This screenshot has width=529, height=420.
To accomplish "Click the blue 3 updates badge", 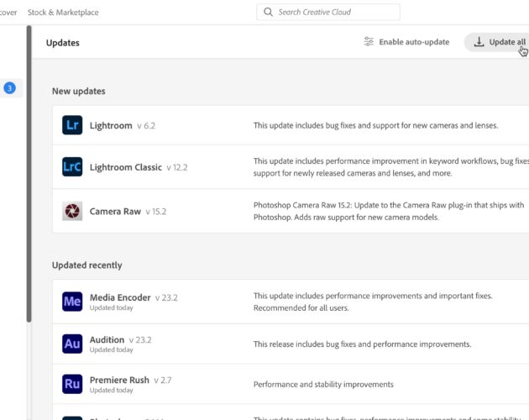I will (10, 88).
